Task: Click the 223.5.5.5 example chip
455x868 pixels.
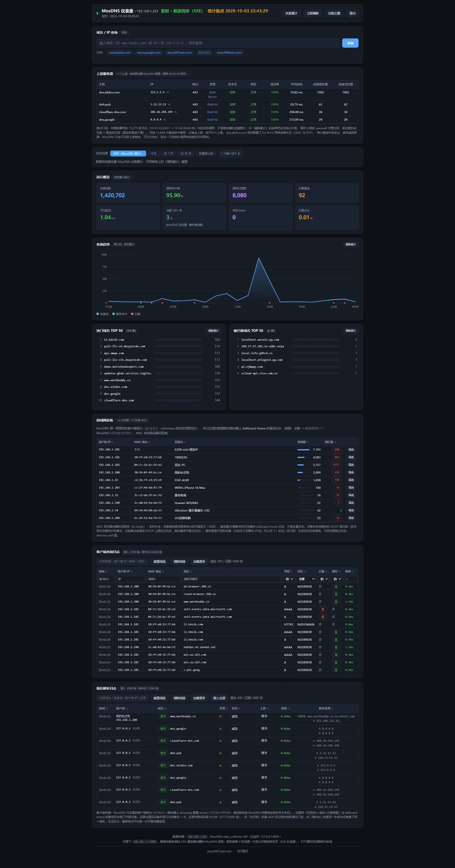Action: click(x=204, y=53)
